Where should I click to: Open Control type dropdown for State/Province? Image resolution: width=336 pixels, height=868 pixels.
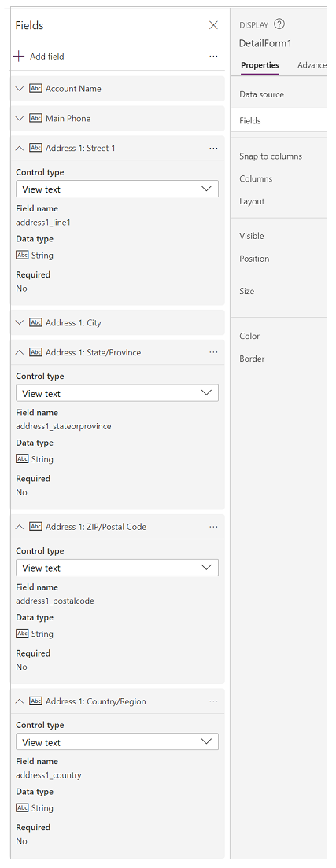[117, 393]
